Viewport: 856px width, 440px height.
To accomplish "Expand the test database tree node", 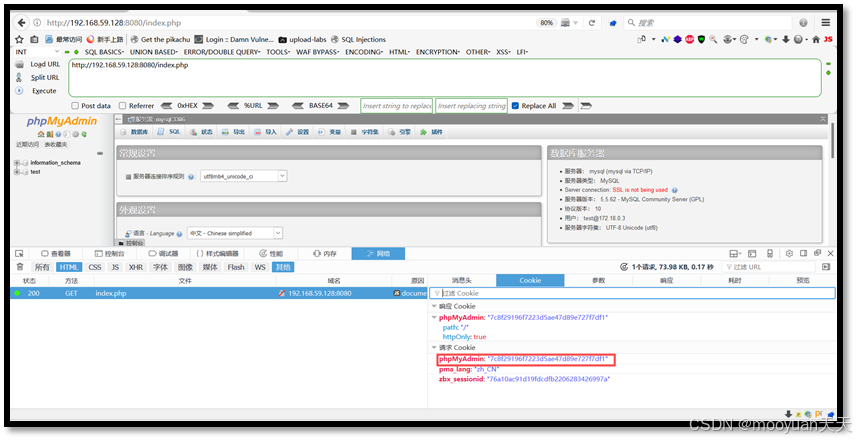I will point(16,172).
